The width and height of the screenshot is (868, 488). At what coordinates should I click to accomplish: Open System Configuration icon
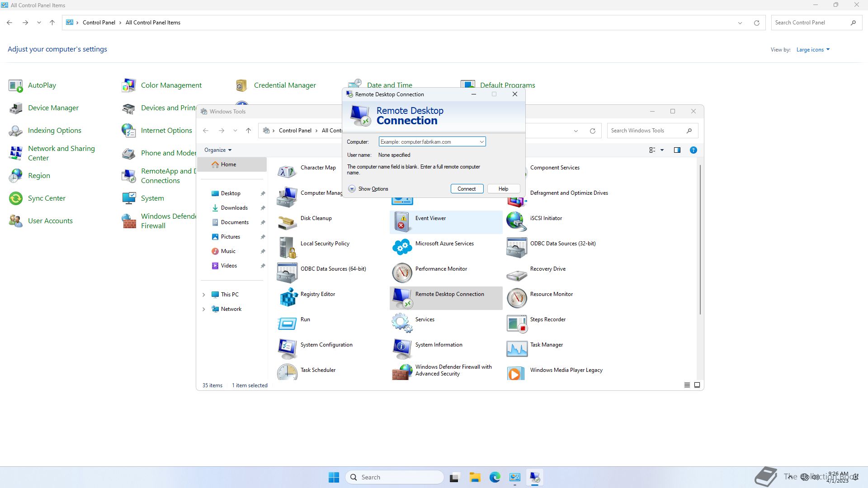(287, 349)
